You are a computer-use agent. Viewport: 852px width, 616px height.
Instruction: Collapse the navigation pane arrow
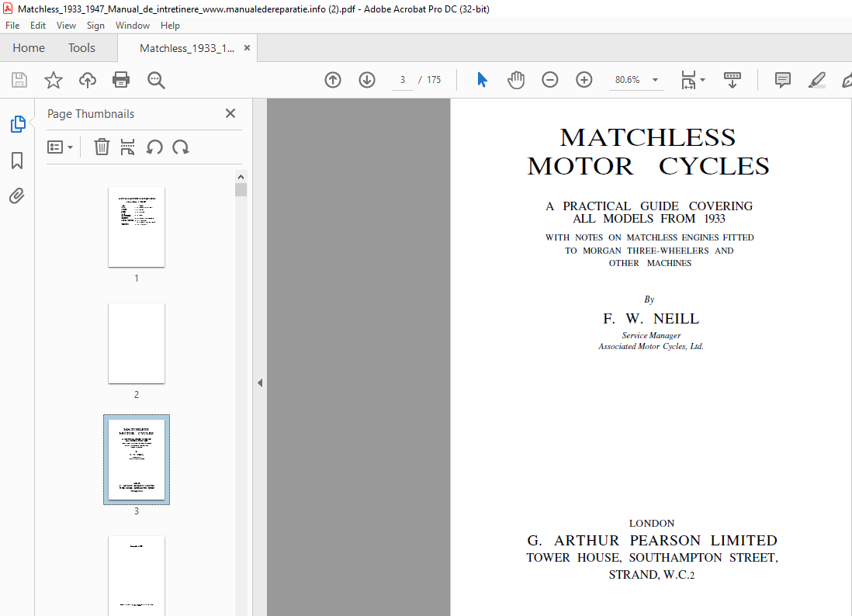coord(260,383)
